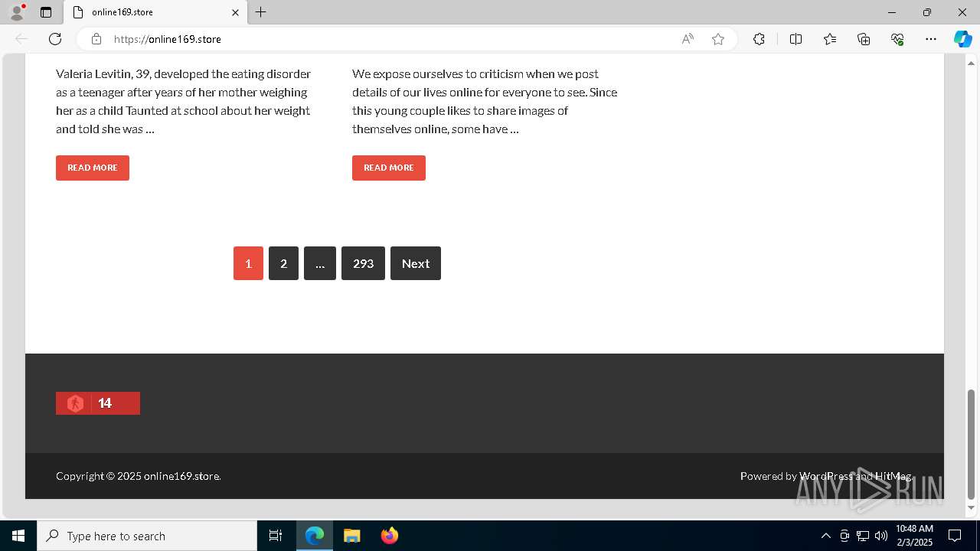Select current page 1 in pagination
The width and height of the screenshot is (980, 551).
tap(248, 263)
